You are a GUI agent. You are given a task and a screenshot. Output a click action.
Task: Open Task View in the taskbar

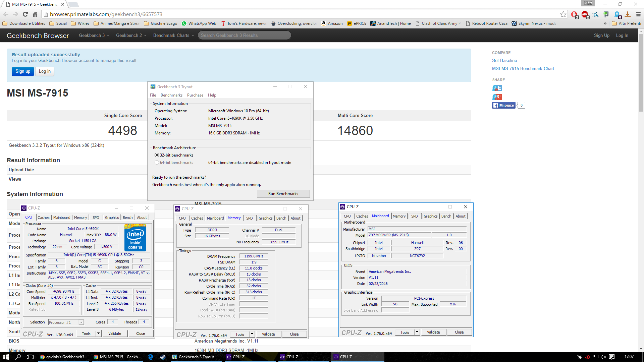point(30,357)
